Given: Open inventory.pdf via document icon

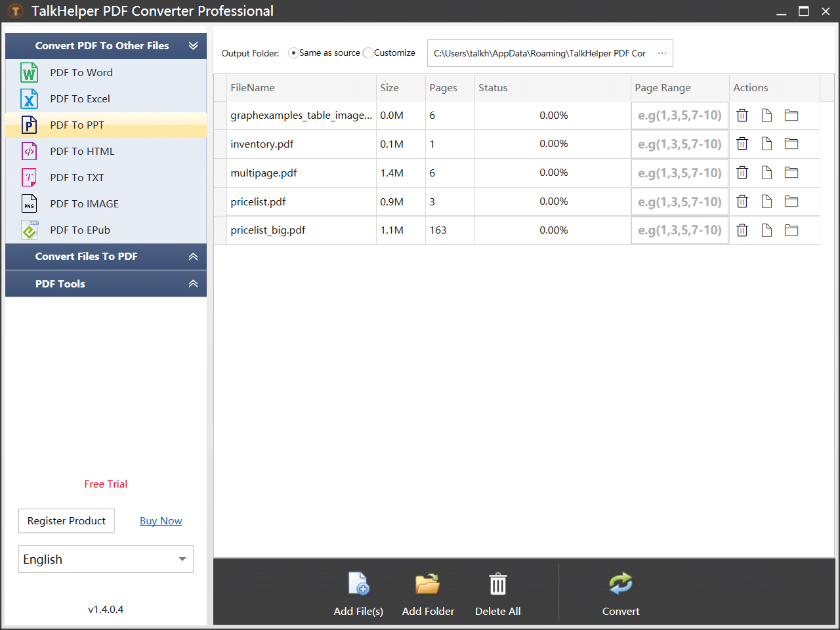Looking at the screenshot, I should [766, 144].
